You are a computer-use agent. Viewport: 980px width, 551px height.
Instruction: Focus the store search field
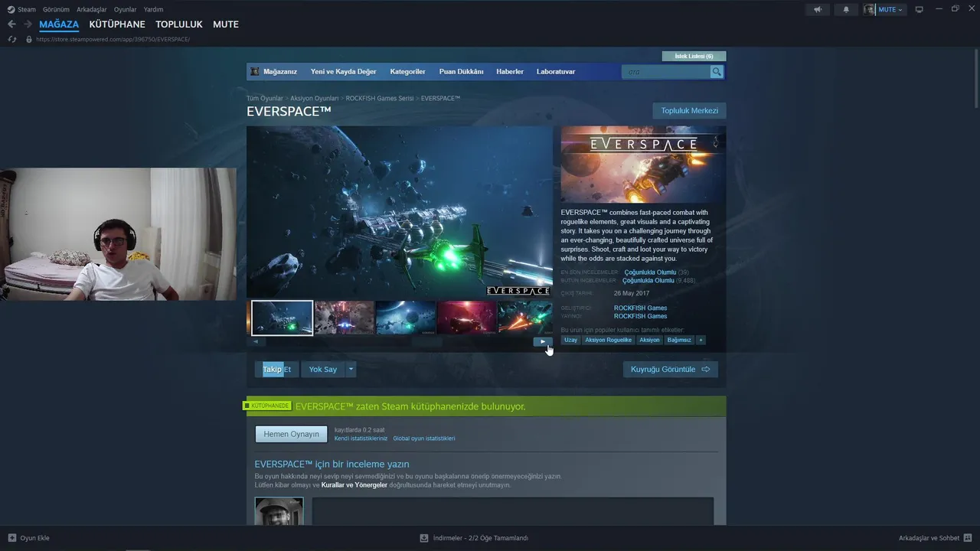pyautogui.click(x=666, y=71)
